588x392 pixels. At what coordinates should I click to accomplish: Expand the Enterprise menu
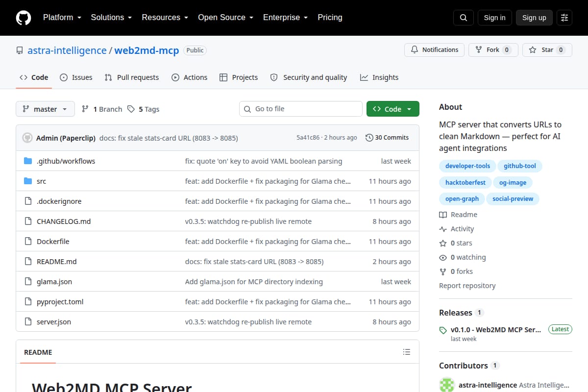[285, 18]
